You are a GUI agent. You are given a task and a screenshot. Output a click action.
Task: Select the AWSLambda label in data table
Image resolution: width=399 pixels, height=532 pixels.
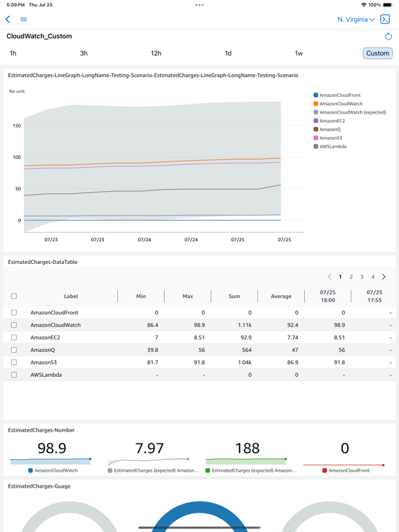pos(46,375)
